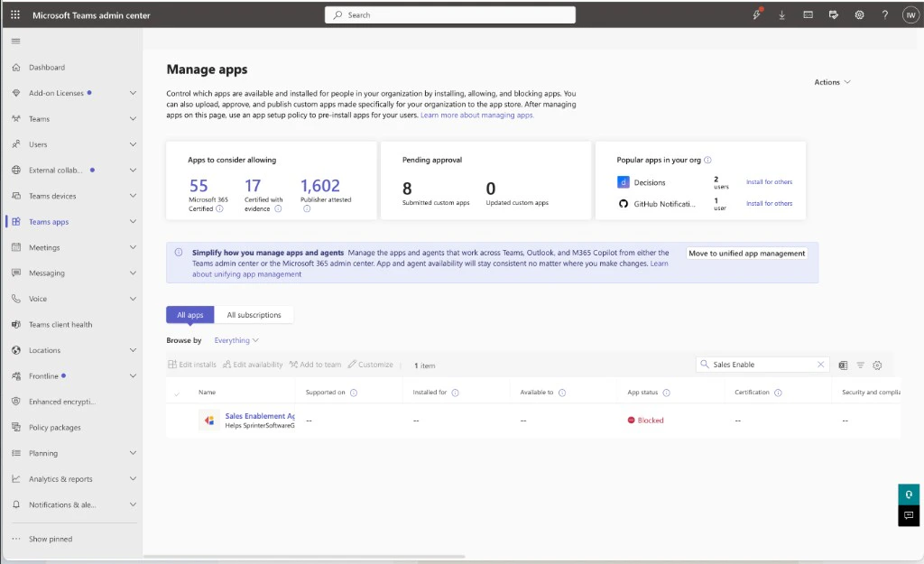Click Install for others next to GitHub
The width and height of the screenshot is (924, 564).
769,203
